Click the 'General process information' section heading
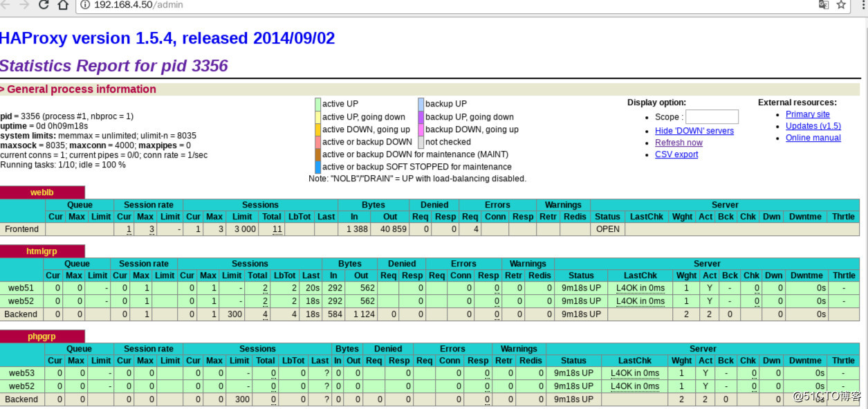Viewport: 868px width, 409px height. [x=82, y=89]
